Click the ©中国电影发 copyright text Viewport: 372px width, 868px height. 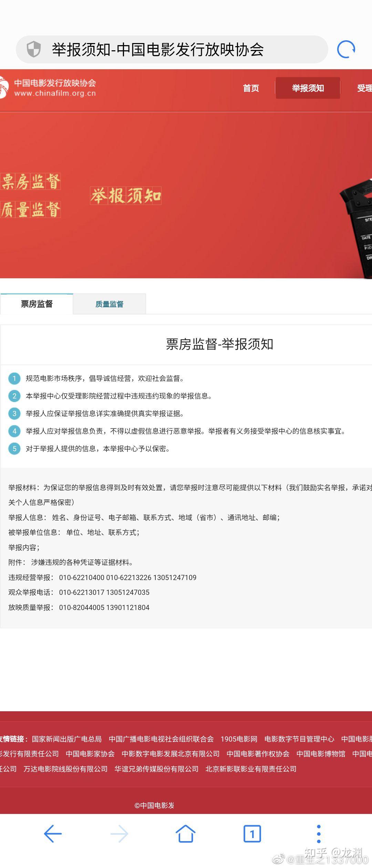[x=154, y=805]
